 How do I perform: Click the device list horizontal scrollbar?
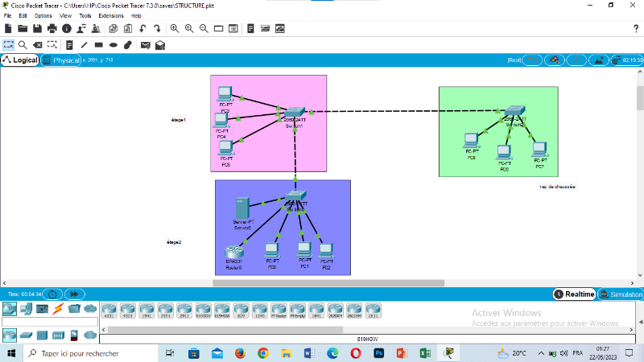225,330
